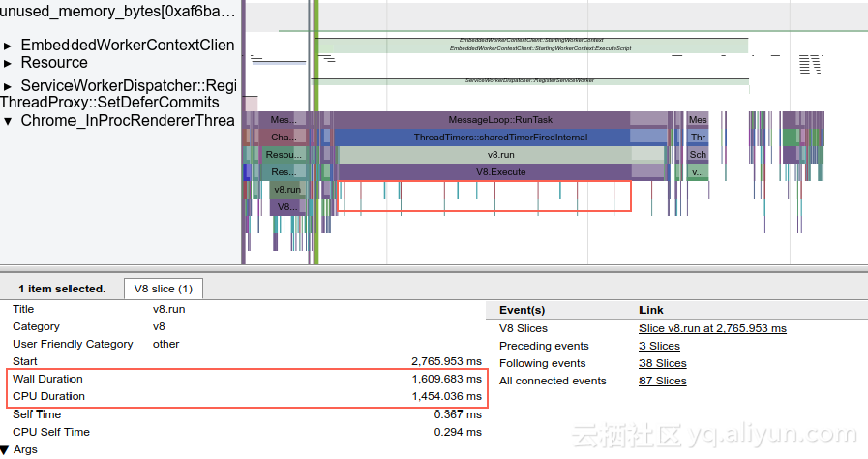The width and height of the screenshot is (868, 459).
Task: Select the ThreadProxy::SetDeferCommits track label
Action: tap(109, 103)
